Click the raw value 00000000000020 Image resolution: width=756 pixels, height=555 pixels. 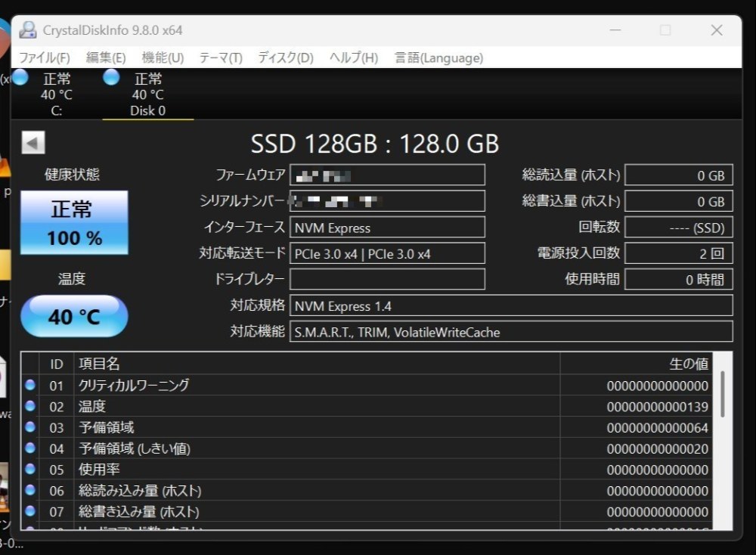click(657, 449)
